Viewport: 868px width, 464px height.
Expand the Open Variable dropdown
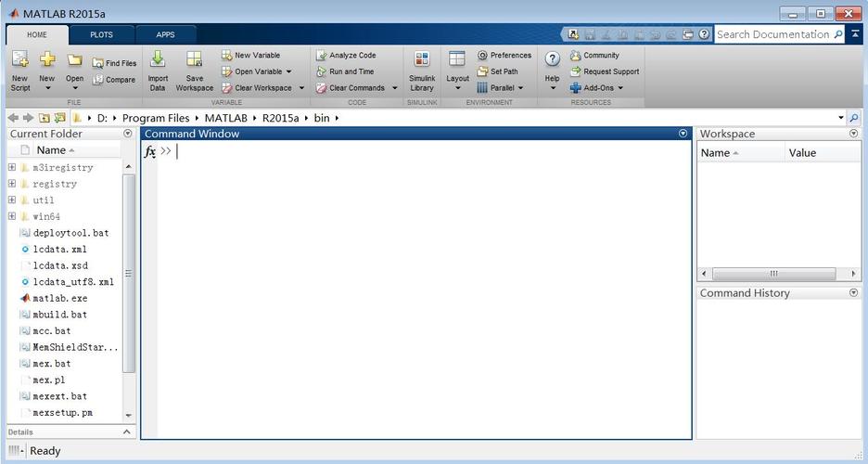click(x=289, y=71)
